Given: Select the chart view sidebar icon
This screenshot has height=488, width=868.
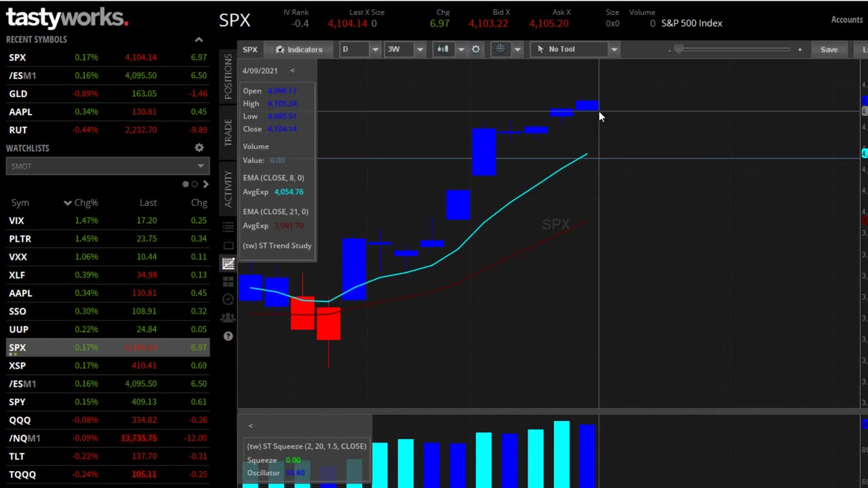Looking at the screenshot, I should pos(228,264).
